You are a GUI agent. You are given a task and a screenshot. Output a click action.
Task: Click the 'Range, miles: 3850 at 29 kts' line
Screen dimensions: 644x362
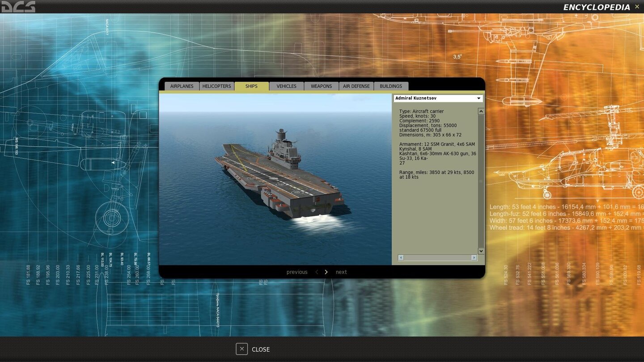pyautogui.click(x=436, y=173)
